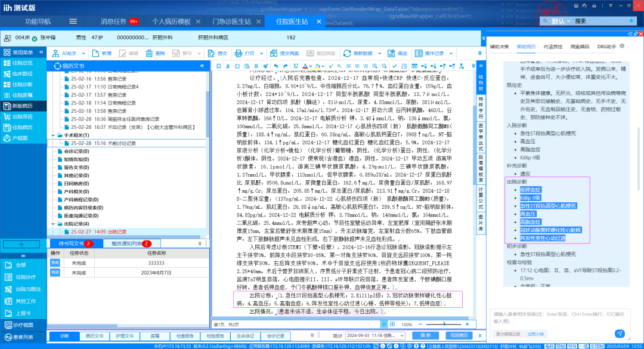
Task: Click the 完成 button for task 333333
Action: (x=55, y=262)
